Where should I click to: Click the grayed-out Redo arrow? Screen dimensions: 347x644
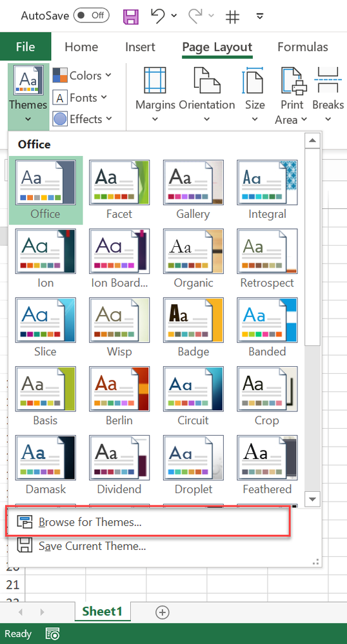(195, 15)
